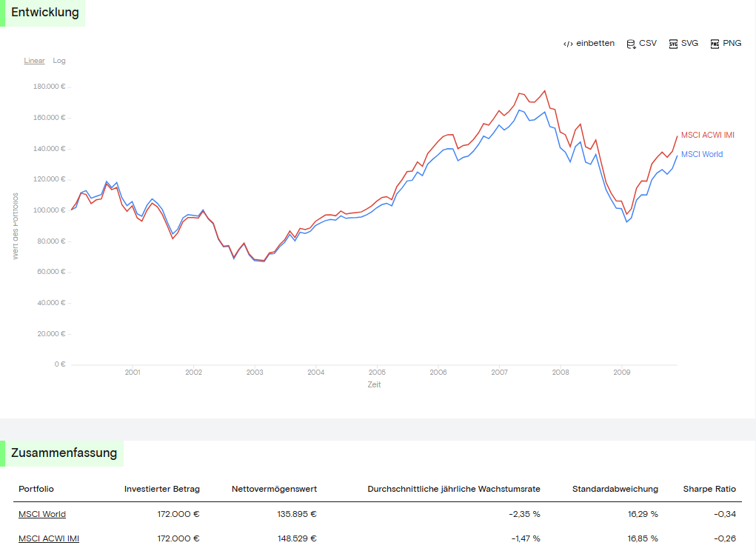Click the 2005 marker on time axis
Viewport: 756px width, 554px height.
(377, 373)
